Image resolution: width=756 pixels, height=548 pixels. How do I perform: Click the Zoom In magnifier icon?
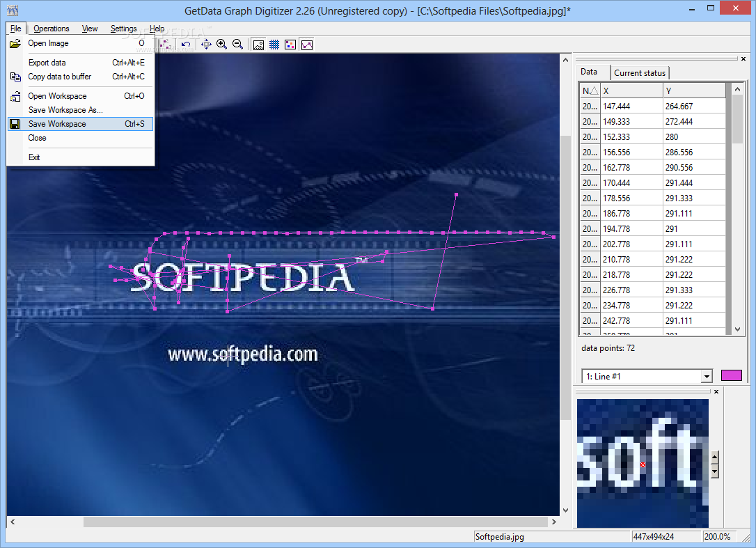point(222,45)
